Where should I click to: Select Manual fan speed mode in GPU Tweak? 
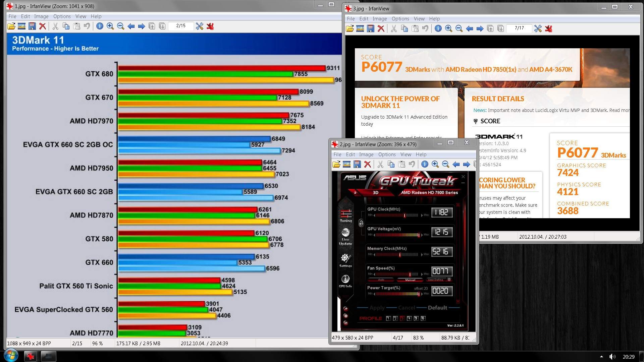410,280
